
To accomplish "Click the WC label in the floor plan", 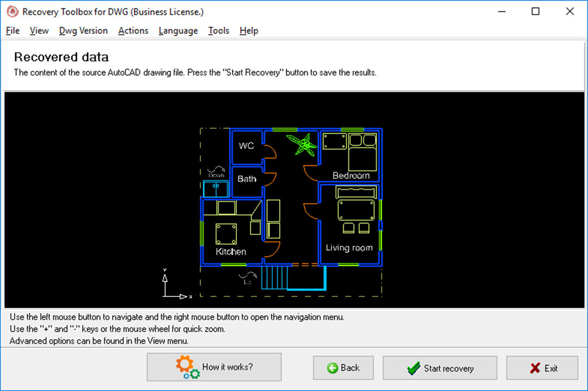I will (246, 146).
